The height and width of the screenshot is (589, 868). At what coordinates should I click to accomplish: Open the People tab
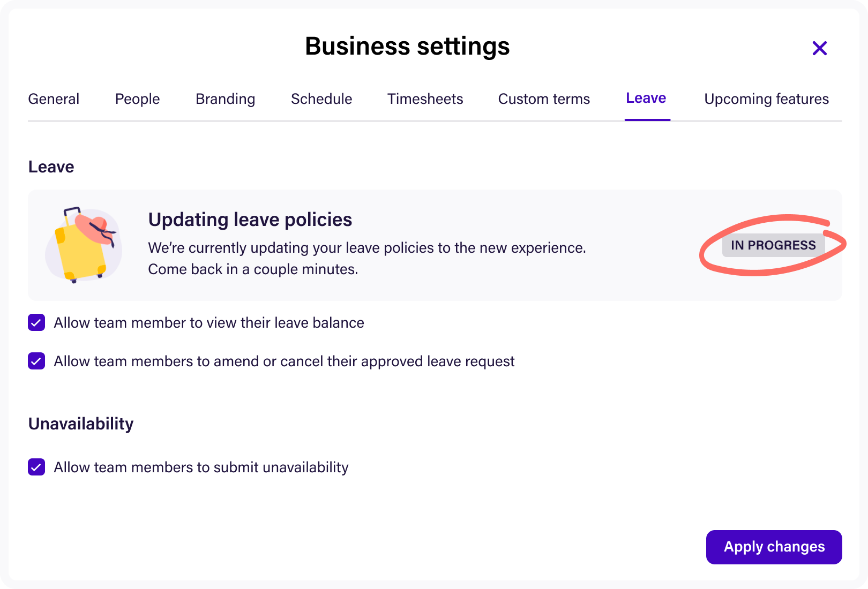click(138, 99)
